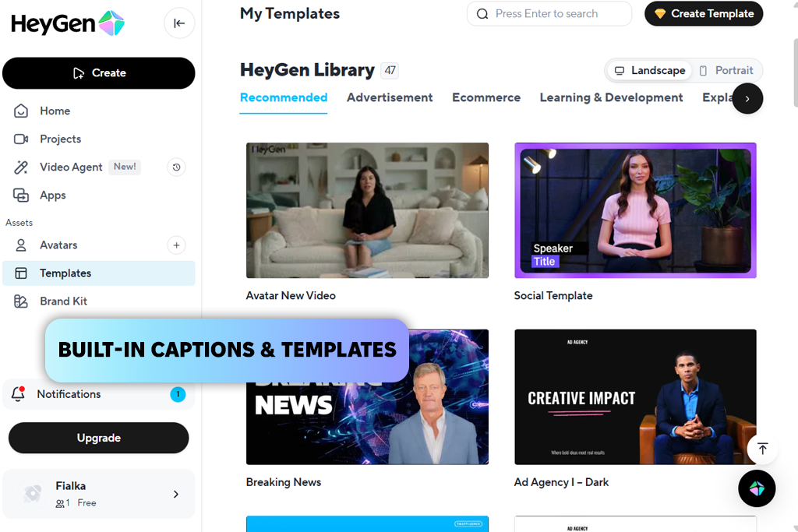This screenshot has width=798, height=532.
Task: Click the Projects camera icon
Action: 21,139
